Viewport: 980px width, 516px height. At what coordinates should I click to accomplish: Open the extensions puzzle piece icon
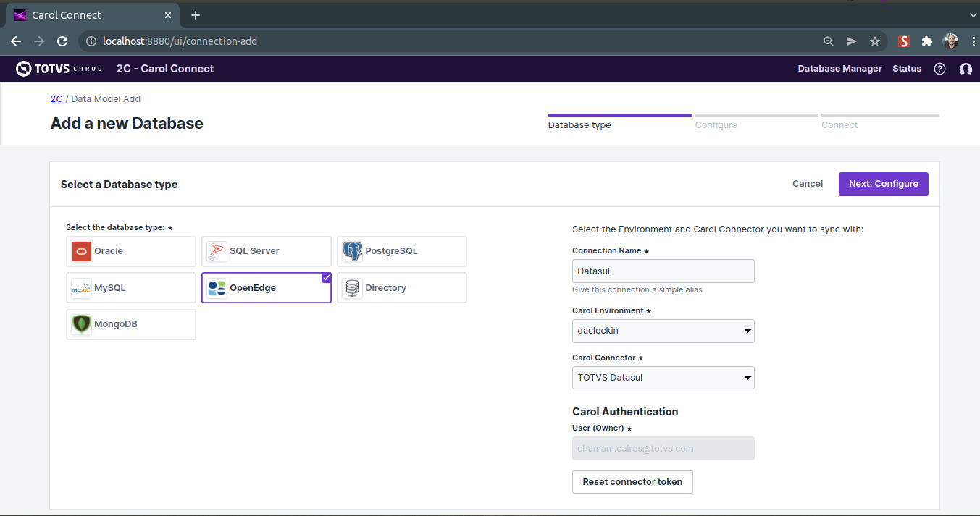926,41
